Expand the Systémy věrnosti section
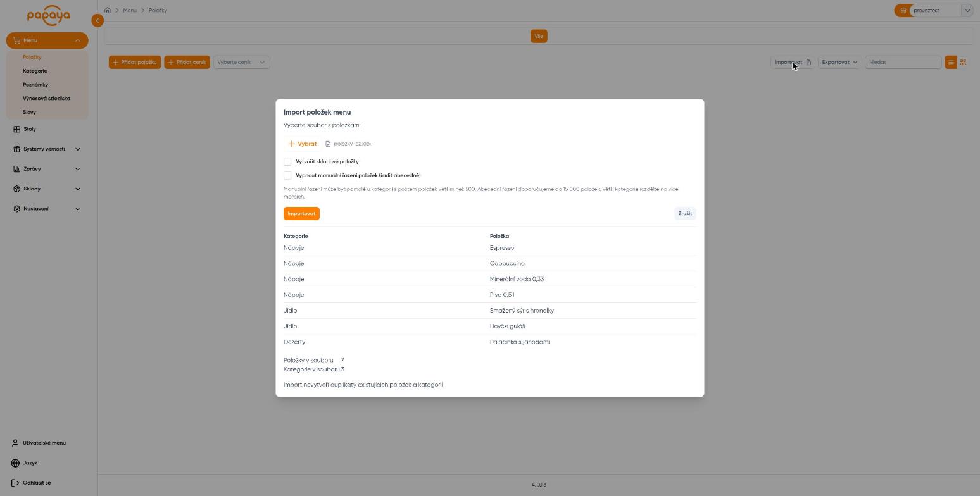Viewport: 980px width, 496px height. [x=47, y=149]
